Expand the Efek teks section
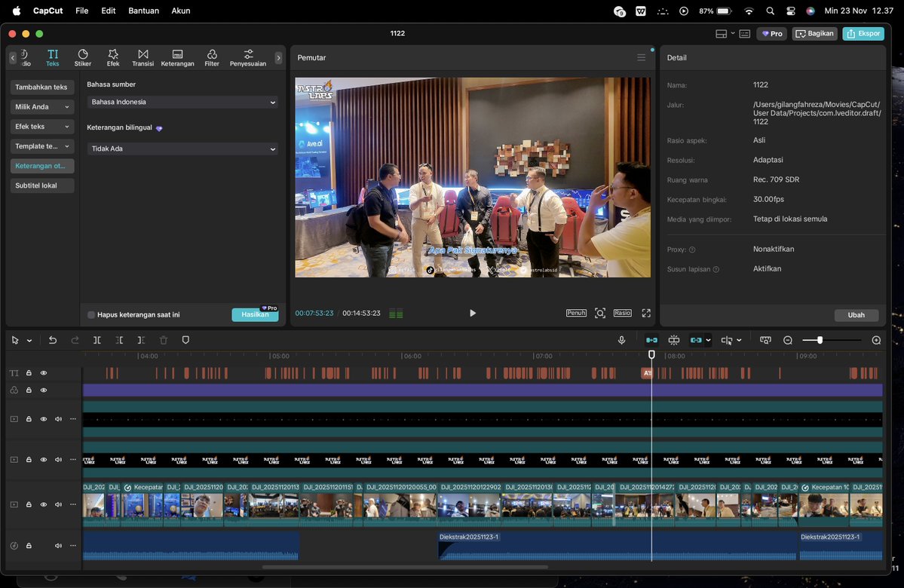 tap(42, 127)
